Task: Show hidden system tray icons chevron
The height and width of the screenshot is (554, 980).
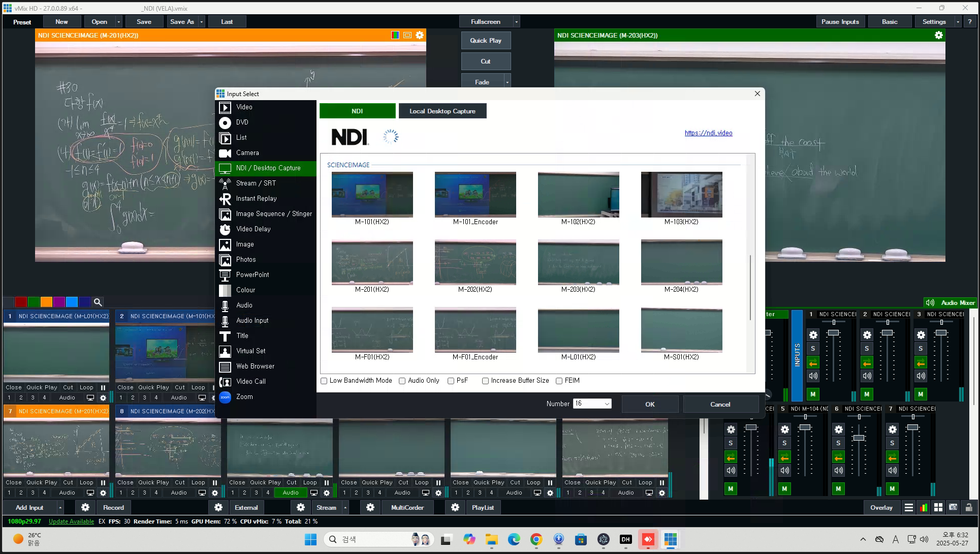Action: coord(863,540)
